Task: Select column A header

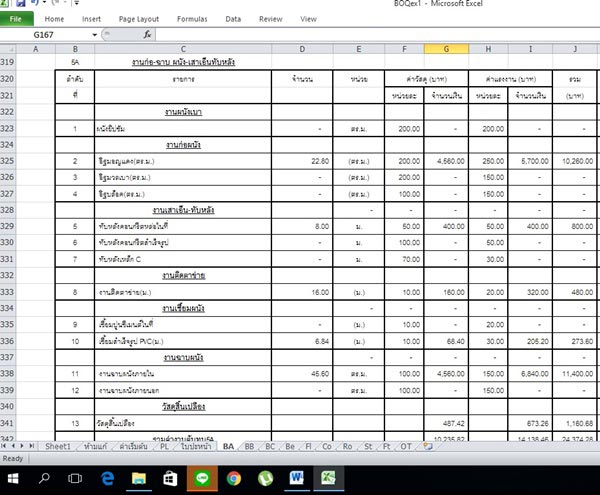Action: click(36, 49)
